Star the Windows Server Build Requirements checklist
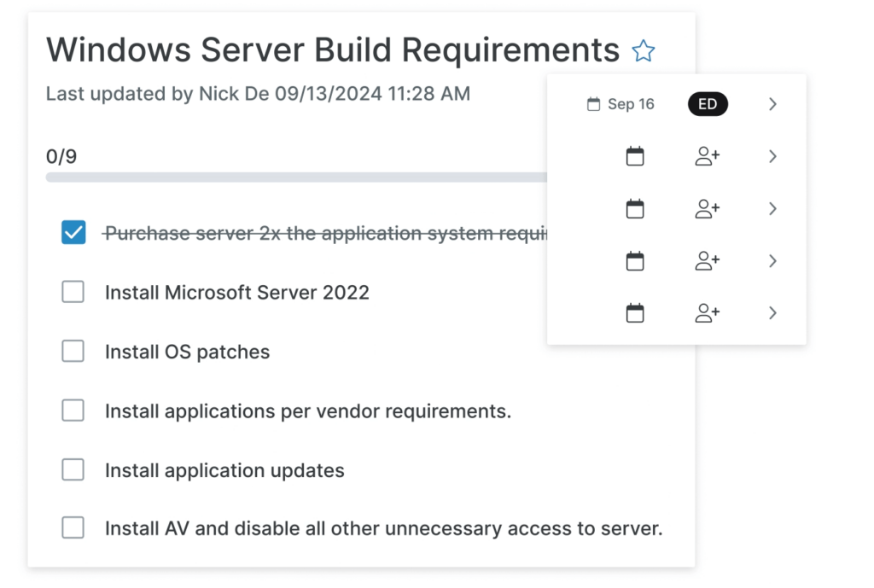This screenshot has height=588, width=874. point(643,51)
